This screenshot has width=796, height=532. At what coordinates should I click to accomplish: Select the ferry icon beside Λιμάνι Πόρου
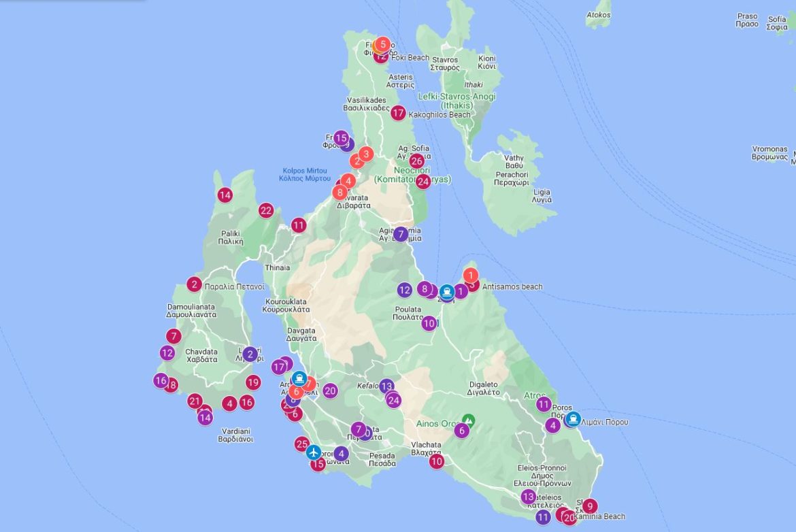click(x=574, y=419)
